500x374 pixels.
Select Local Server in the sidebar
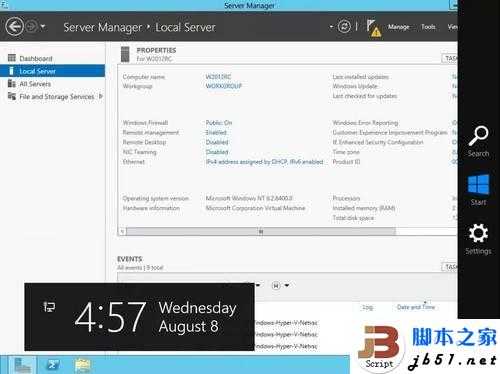[52, 71]
